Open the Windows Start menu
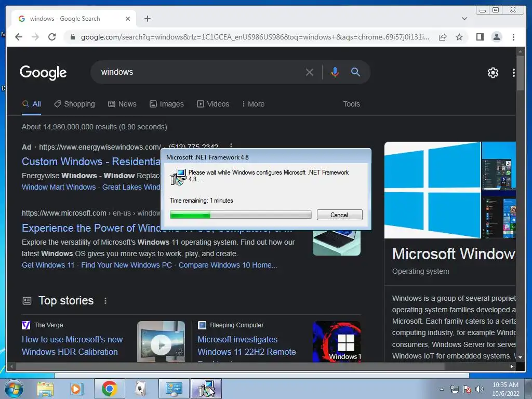Image resolution: width=532 pixels, height=399 pixels. tap(14, 389)
